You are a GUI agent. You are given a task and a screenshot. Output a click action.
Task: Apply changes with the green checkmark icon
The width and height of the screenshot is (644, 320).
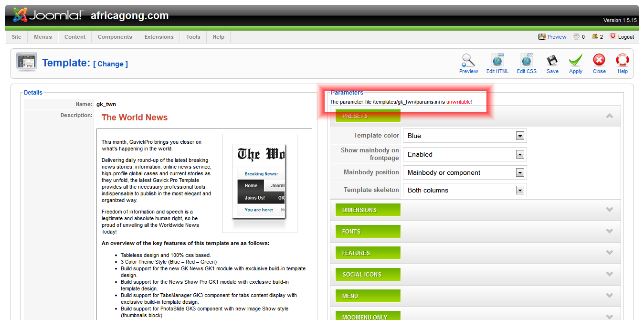(576, 60)
